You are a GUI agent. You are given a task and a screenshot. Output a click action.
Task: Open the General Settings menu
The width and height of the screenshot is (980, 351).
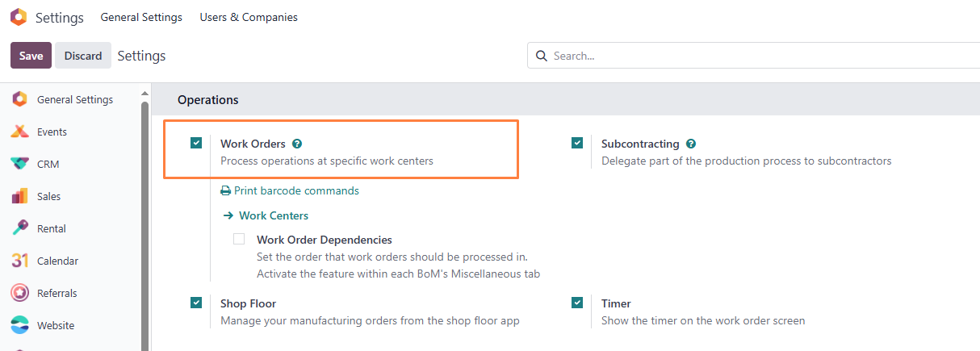(141, 17)
